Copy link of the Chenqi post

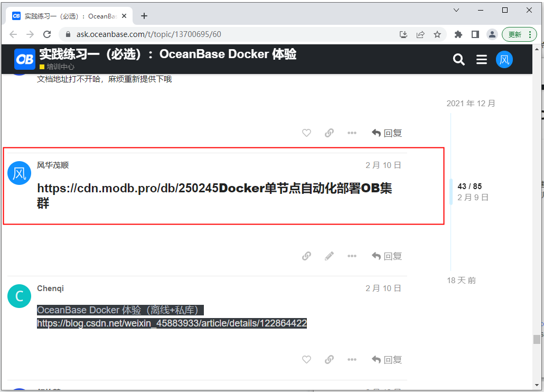click(x=329, y=359)
